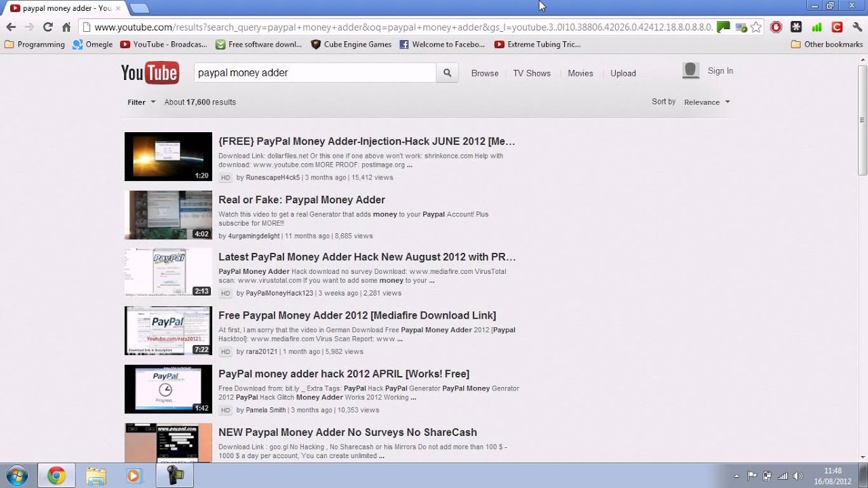Open thumbnail of JUNE 2012 Injection-Hack video

(x=168, y=157)
